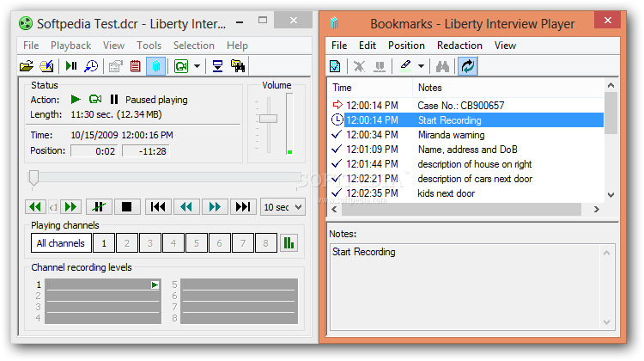Click the remaining position -11:28 field
644x361 pixels.
pyautogui.click(x=145, y=151)
